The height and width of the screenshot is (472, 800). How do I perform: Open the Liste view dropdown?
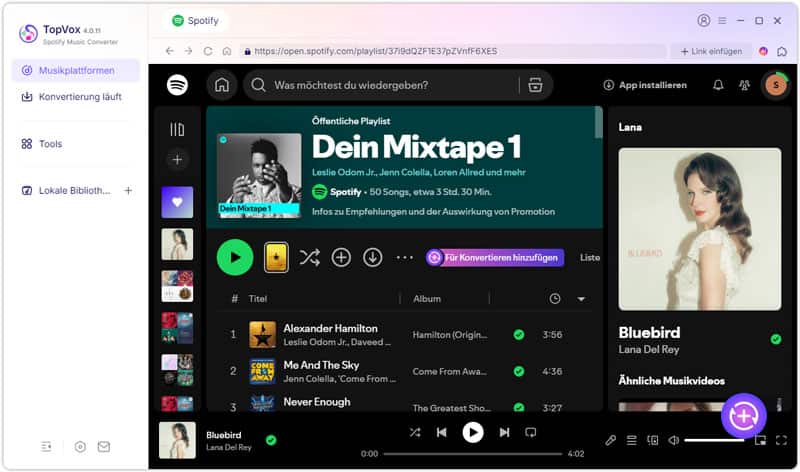590,258
